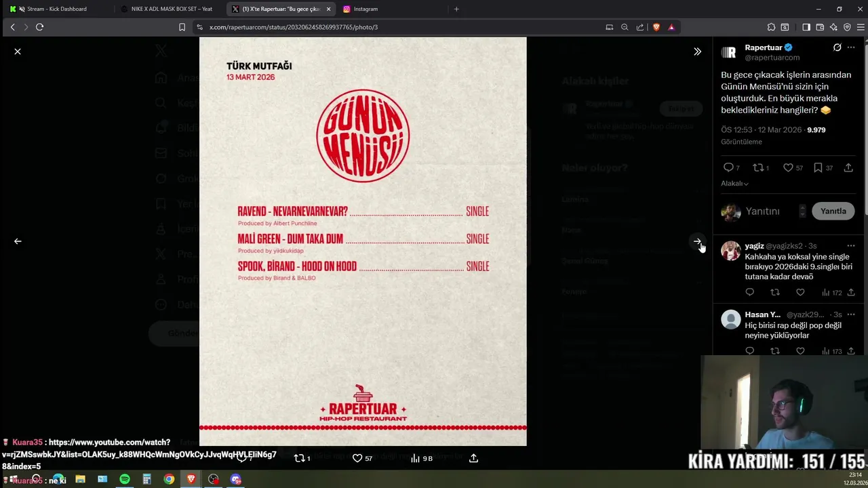Open Grok explain icon on Rapertuar tweet

(837, 47)
